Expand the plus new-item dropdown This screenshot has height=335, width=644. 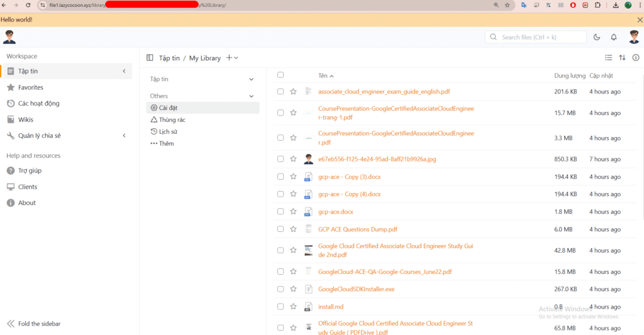point(232,58)
